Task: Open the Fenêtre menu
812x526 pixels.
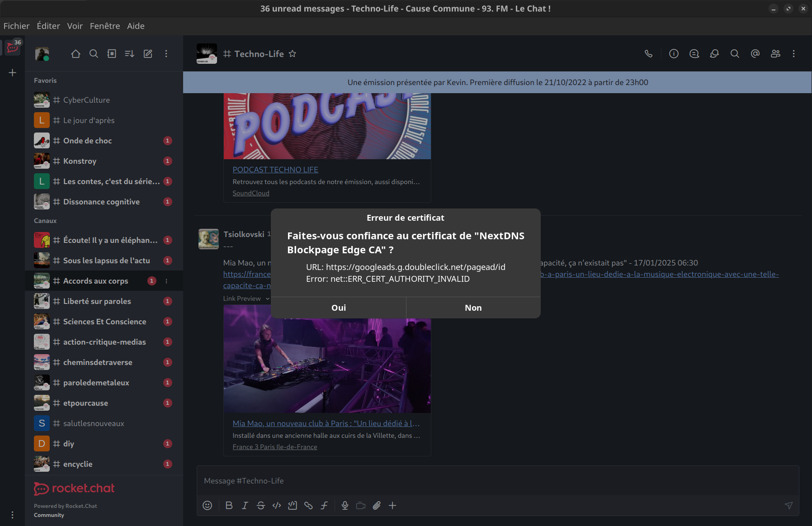Action: [105, 26]
